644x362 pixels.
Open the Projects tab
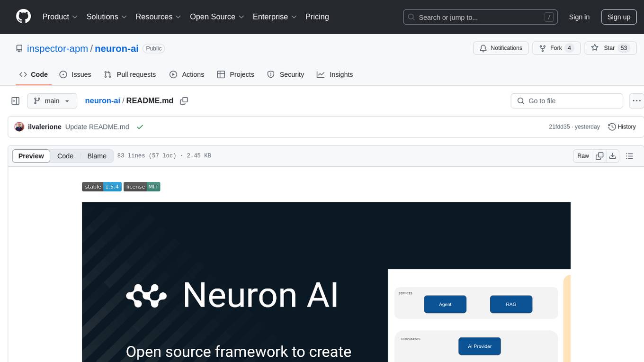pos(236,74)
